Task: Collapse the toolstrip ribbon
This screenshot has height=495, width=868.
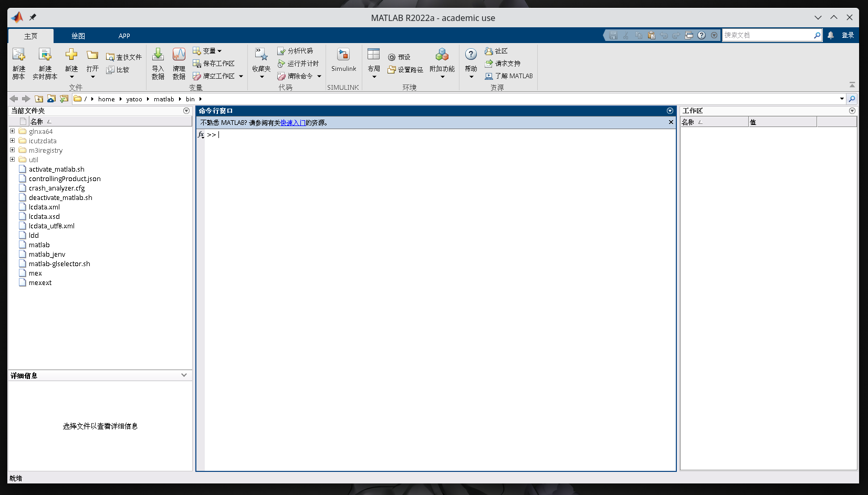Action: pos(852,85)
